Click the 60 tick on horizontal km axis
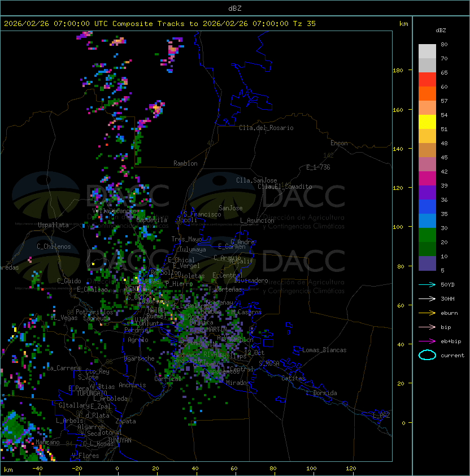This screenshot has height=476, width=470. pyautogui.click(x=234, y=469)
